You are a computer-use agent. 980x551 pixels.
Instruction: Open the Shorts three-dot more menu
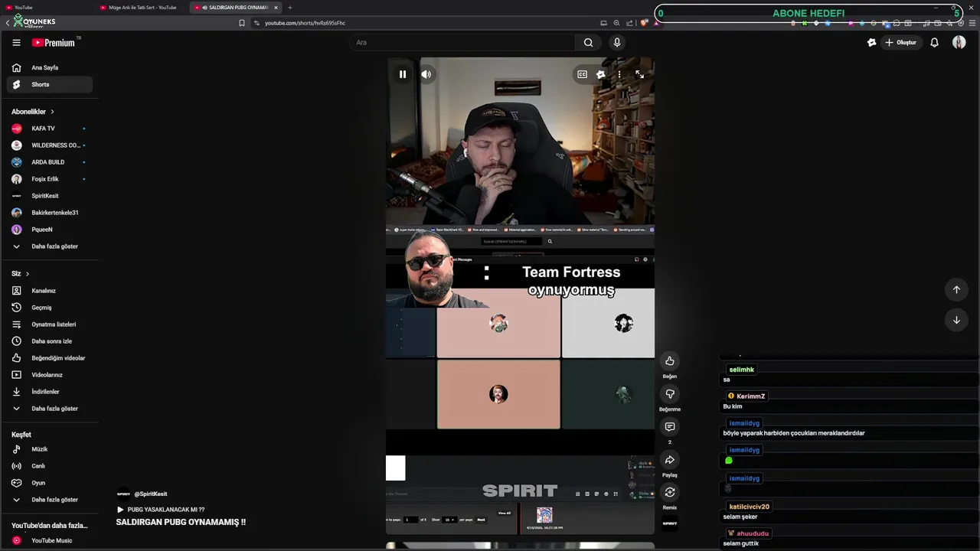tap(619, 74)
